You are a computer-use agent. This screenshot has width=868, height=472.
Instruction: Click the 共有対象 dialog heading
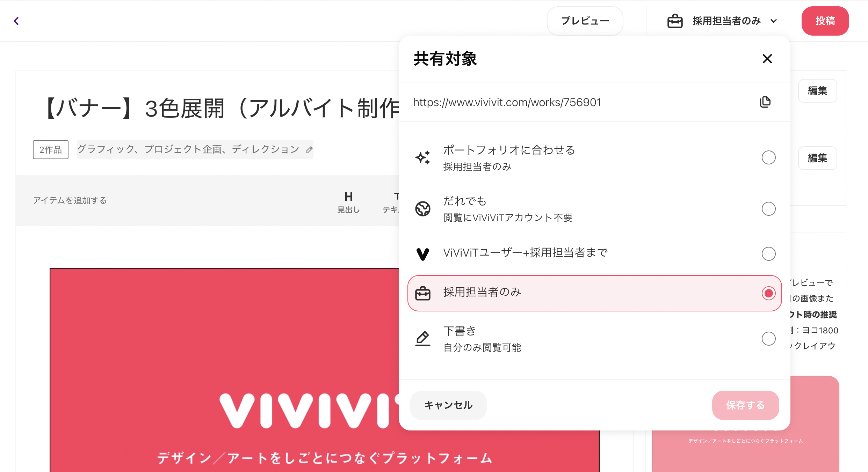(x=445, y=59)
